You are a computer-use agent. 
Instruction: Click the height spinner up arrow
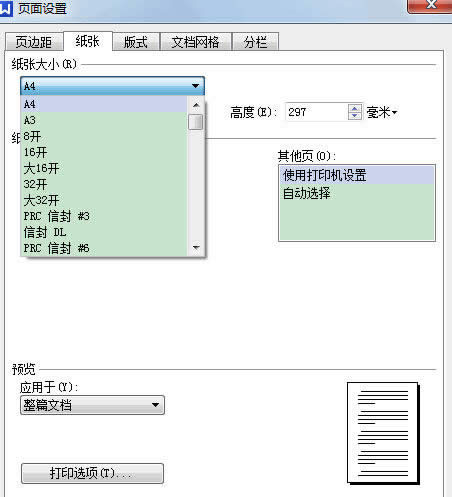pos(355,108)
